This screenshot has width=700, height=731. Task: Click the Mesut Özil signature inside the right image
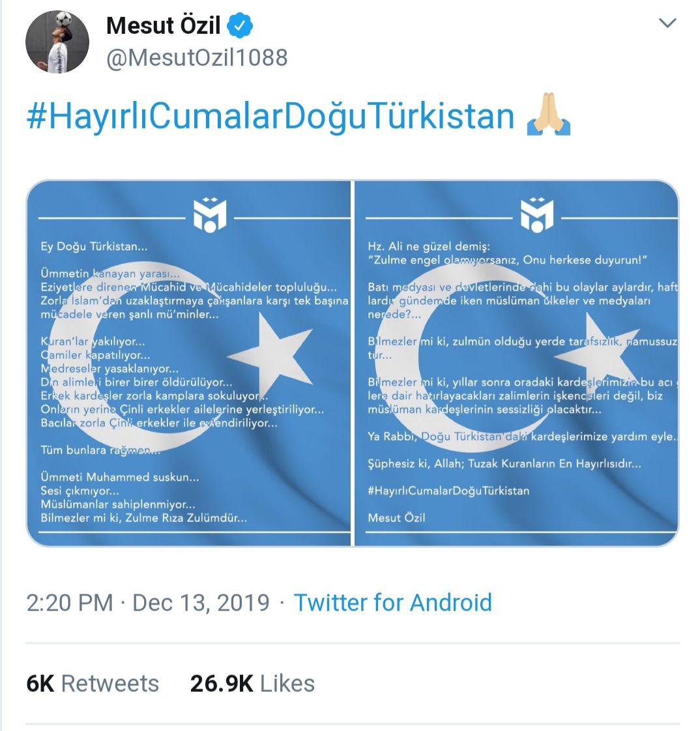[396, 518]
